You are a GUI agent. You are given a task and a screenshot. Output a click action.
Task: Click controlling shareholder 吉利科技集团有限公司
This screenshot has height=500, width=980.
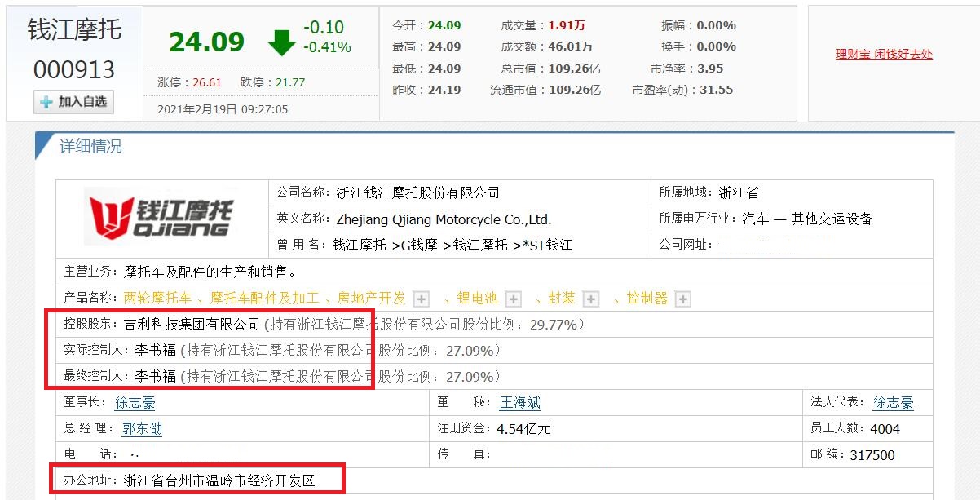[192, 325]
